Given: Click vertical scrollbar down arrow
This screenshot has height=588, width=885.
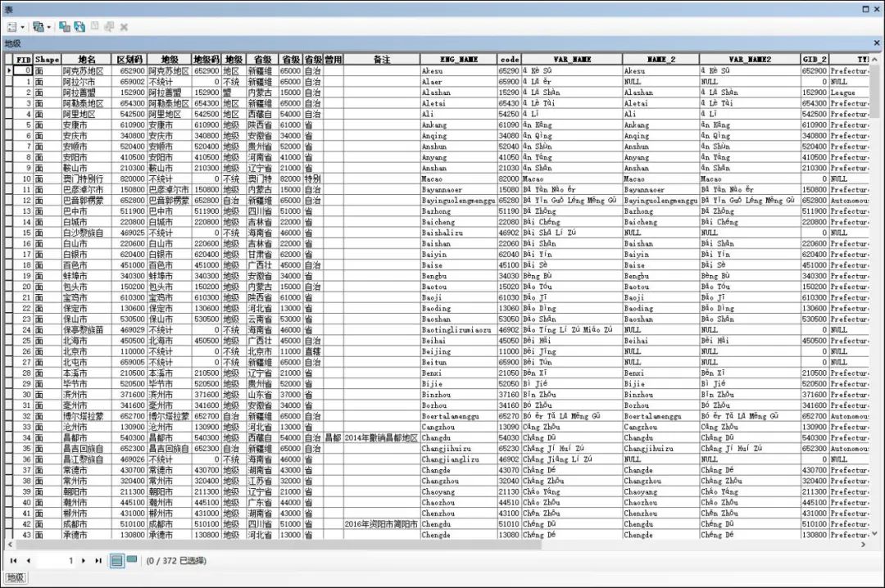Looking at the screenshot, I should pyautogui.click(x=874, y=533).
